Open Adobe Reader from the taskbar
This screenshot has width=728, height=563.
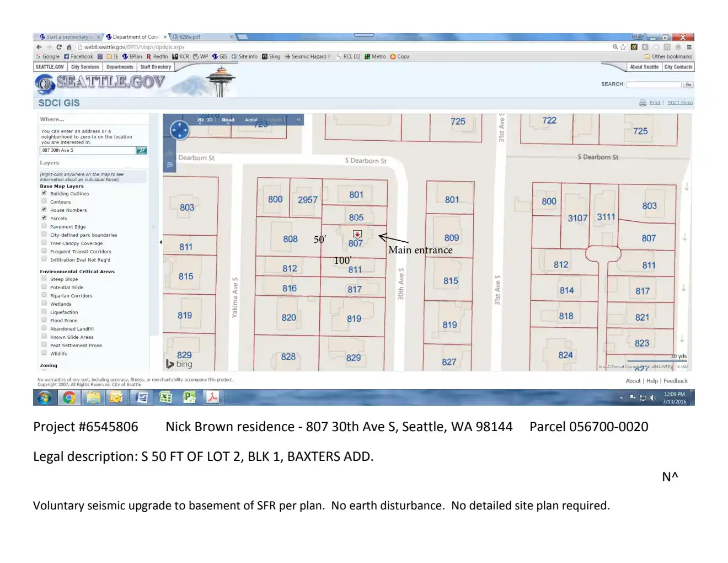pos(212,397)
